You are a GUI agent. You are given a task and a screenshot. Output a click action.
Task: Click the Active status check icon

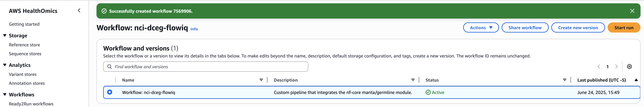(428, 92)
